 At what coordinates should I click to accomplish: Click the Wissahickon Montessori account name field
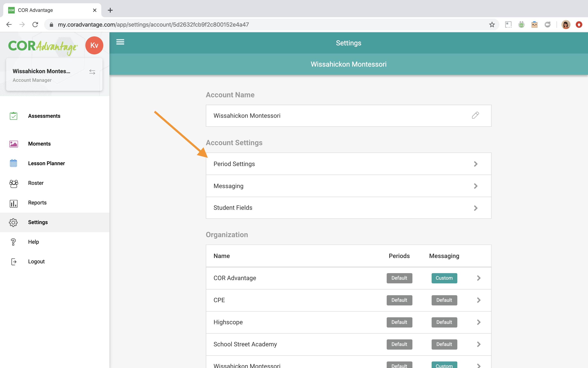pos(349,116)
